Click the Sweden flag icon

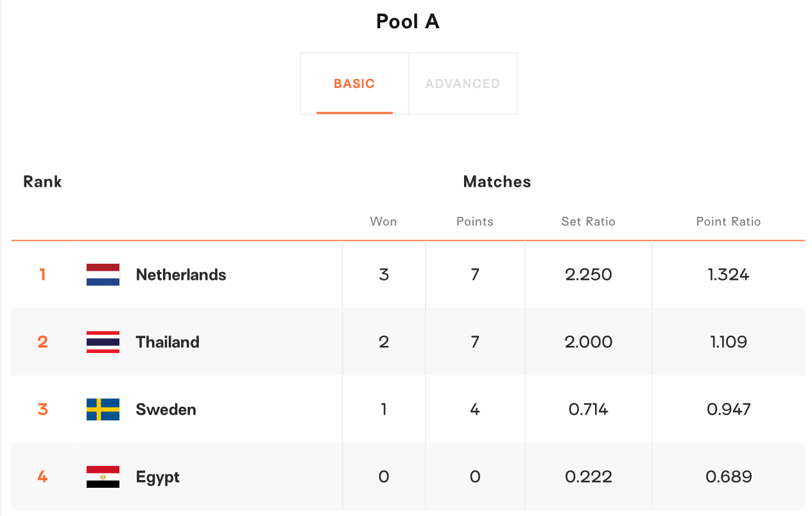pos(103,409)
